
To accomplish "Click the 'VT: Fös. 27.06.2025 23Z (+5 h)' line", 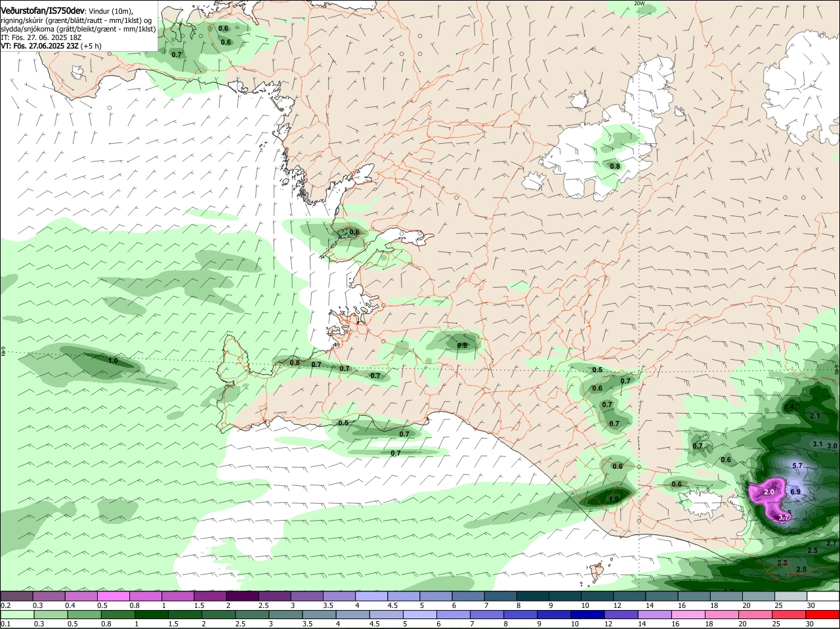I will 51,46.
